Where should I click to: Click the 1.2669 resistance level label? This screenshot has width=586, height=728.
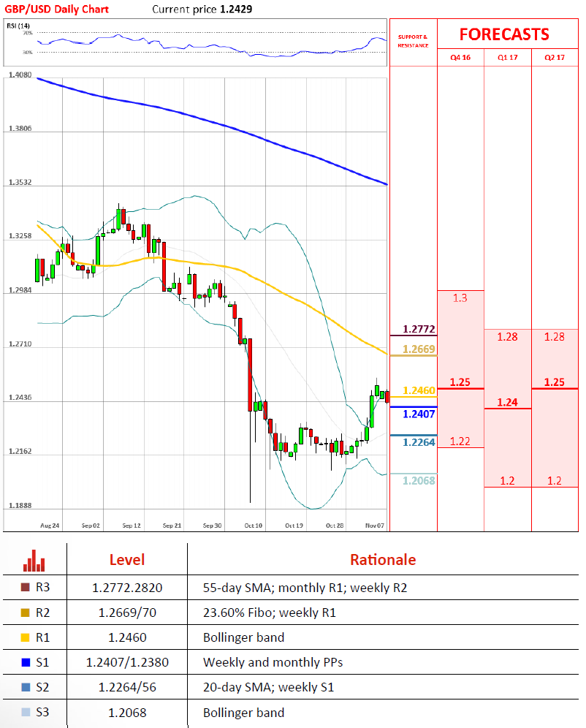419,349
